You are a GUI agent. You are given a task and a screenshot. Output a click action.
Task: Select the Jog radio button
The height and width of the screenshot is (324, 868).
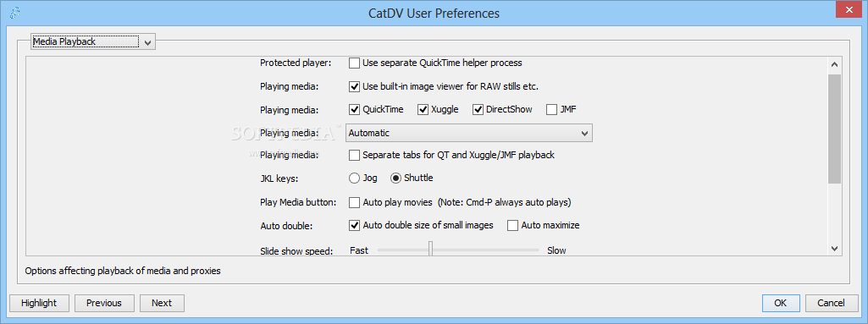[354, 178]
